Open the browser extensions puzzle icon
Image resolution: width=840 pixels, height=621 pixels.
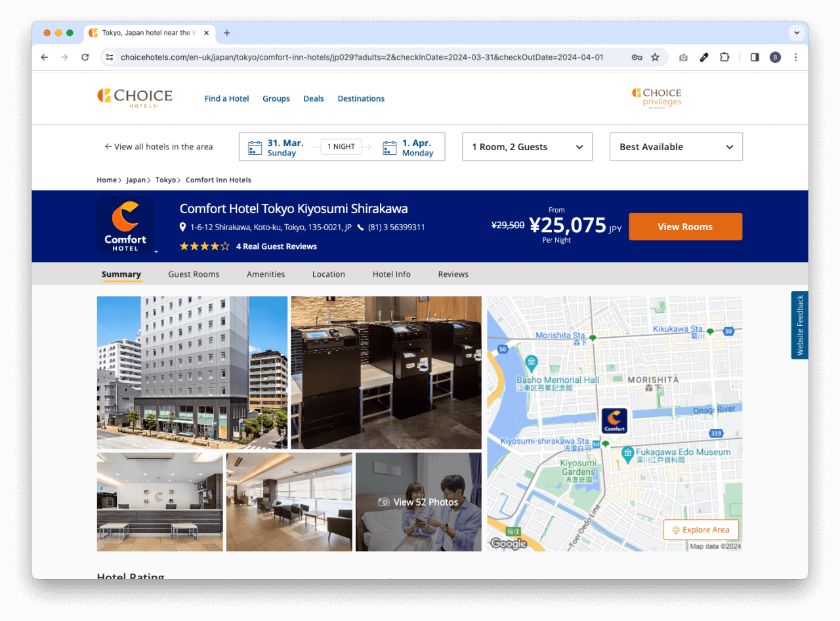(x=724, y=57)
